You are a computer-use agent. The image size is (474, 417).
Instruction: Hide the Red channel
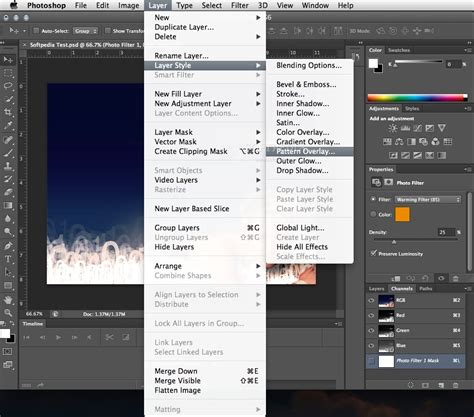point(371,315)
